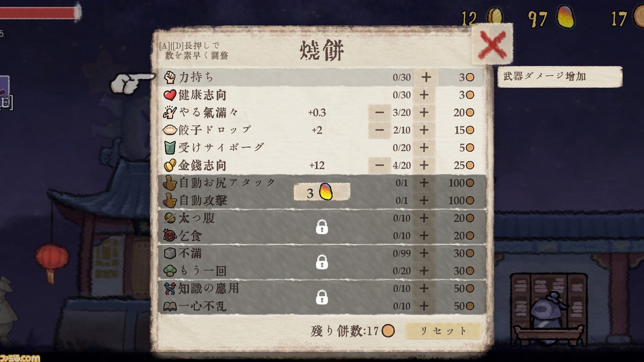Click the dumpling icon for 餃子ドロップ

170,130
